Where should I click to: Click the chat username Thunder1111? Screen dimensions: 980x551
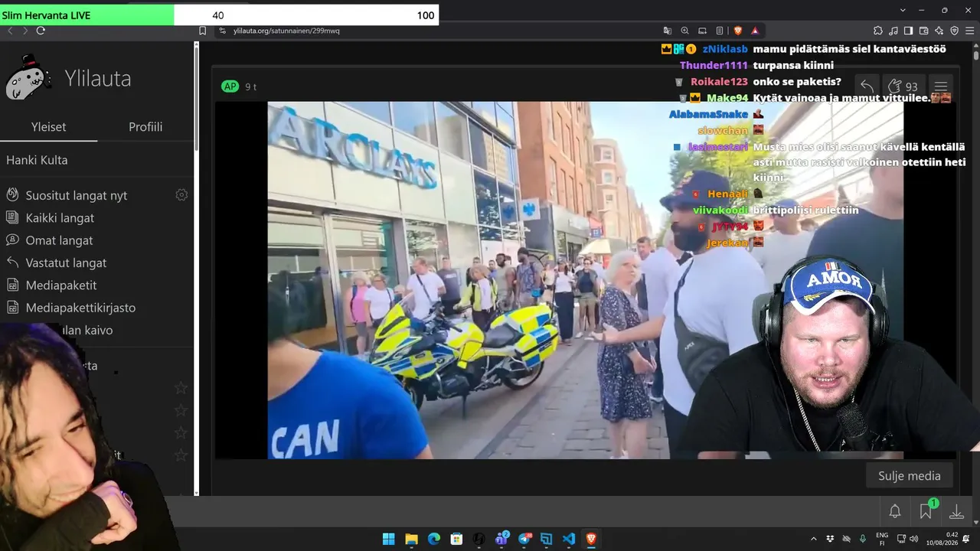[714, 65]
